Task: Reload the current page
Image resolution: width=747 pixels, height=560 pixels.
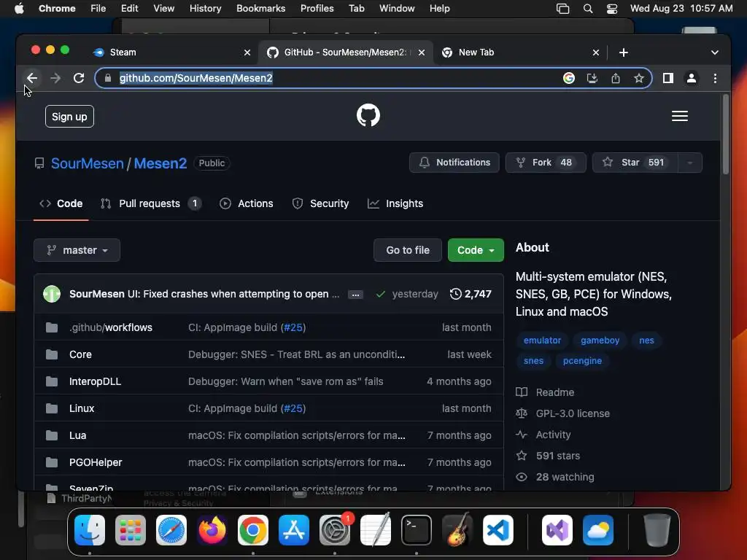Action: (x=79, y=78)
